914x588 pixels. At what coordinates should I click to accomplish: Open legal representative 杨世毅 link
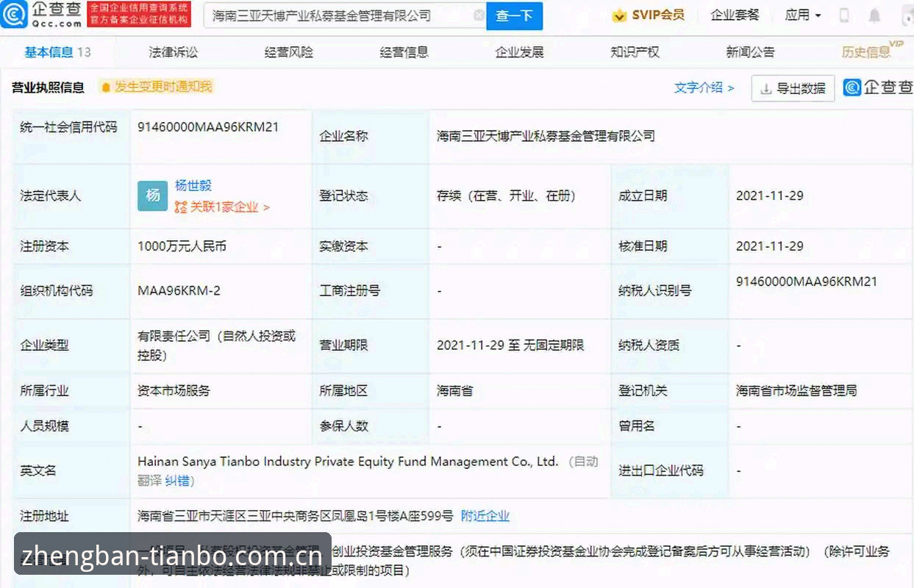pos(193,186)
